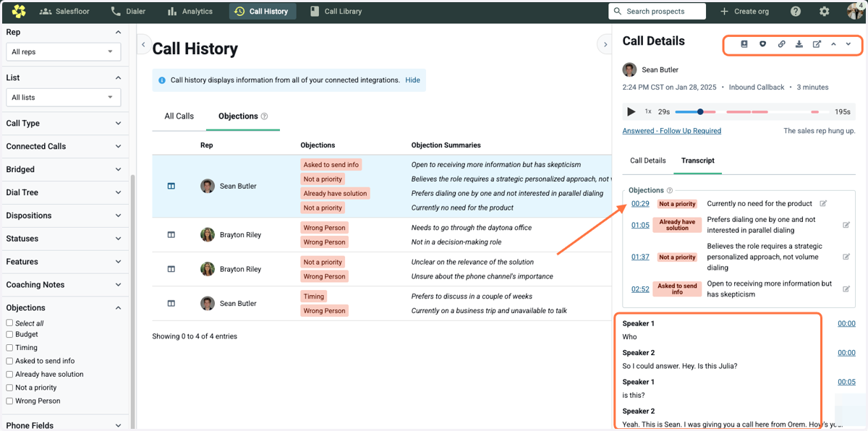Expand the Dispositions filter
Viewport: 868px width, 431px height.
click(x=64, y=215)
